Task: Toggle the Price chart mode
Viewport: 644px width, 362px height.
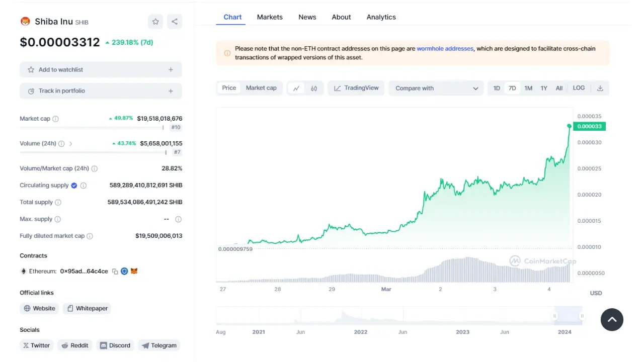Action: point(229,88)
